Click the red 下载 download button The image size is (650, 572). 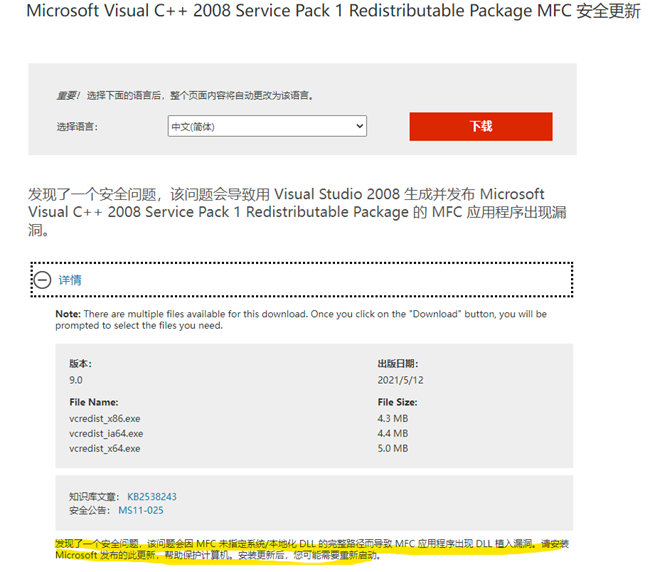point(480,127)
